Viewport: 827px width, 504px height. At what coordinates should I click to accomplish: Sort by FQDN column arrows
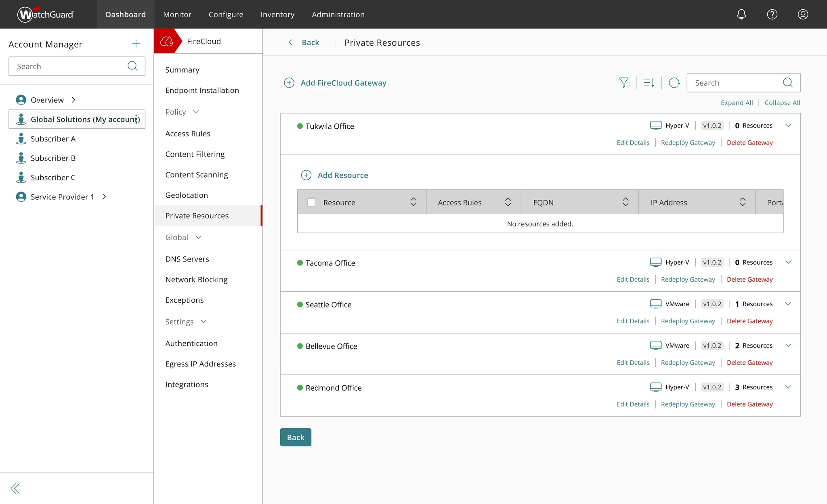click(625, 202)
